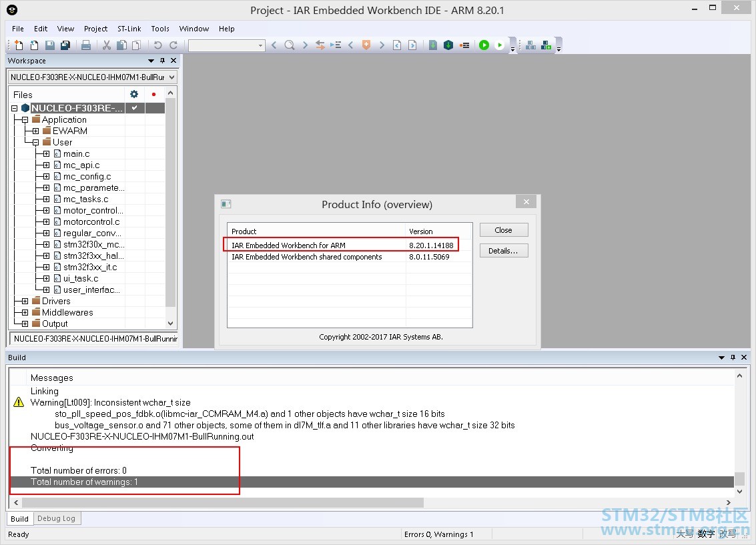Select stm32f3xx_it.c in the file tree
756x545 pixels.
coord(90,267)
